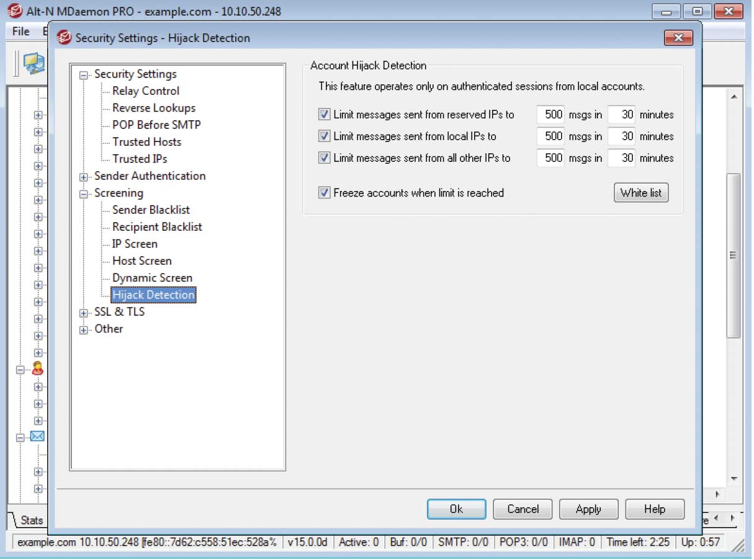Enable limit for reserved IPs messages
The width and height of the screenshot is (754, 560).
(324, 115)
